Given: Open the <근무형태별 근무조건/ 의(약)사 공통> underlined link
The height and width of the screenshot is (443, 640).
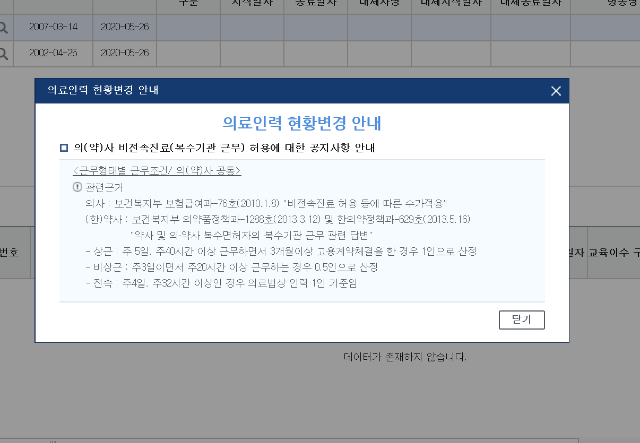Looking at the screenshot, I should 157,171.
